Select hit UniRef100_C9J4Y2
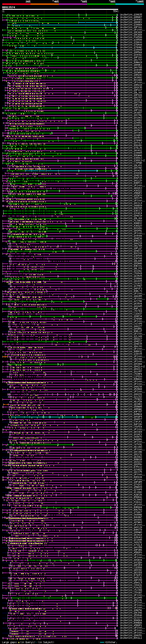The height and width of the screenshot is (644, 146). click(131, 284)
